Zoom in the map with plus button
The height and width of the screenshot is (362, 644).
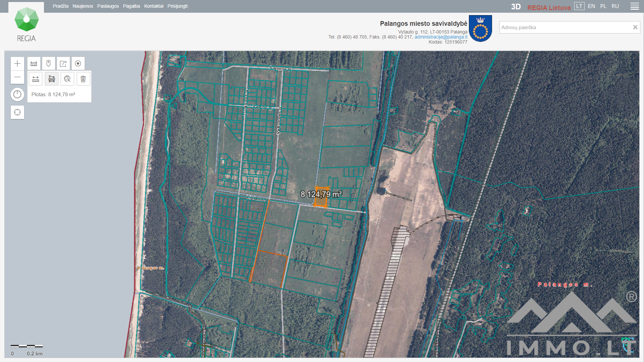[17, 64]
